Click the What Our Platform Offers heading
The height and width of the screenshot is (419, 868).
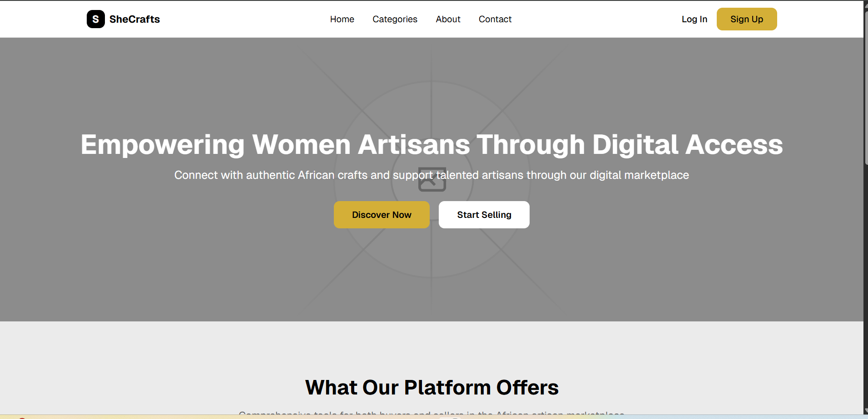coord(431,387)
